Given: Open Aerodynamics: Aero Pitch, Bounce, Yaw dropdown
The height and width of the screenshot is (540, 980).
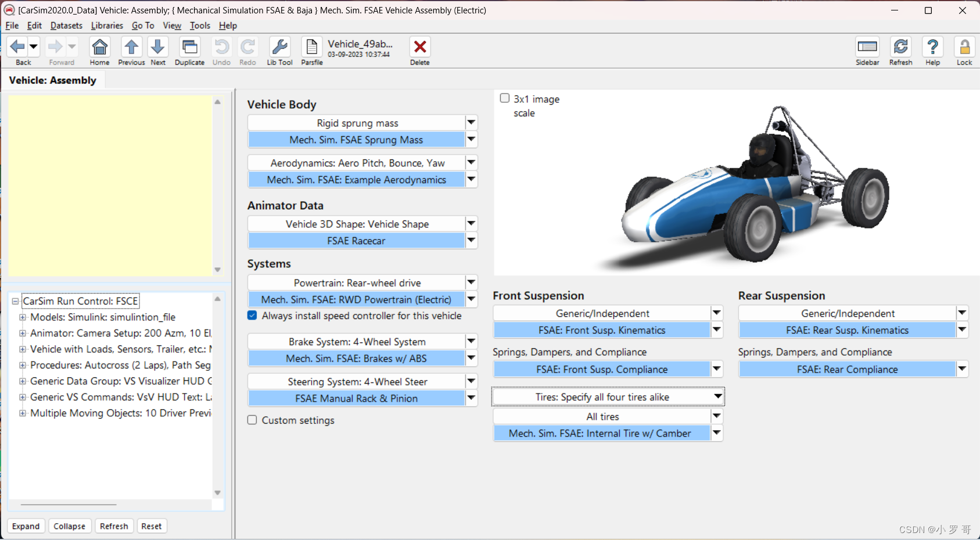Looking at the screenshot, I should point(471,163).
